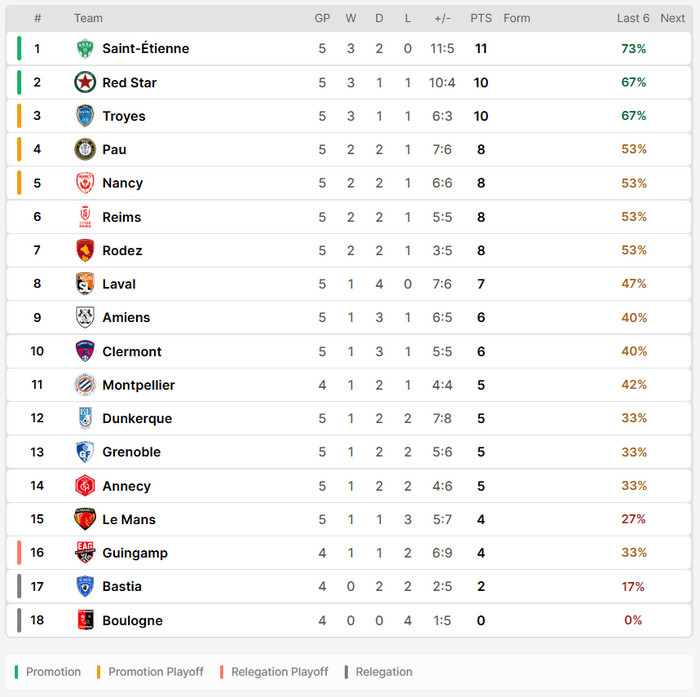Click the green Promotion legend swatch
Screen dimensions: 700x697
(17, 672)
